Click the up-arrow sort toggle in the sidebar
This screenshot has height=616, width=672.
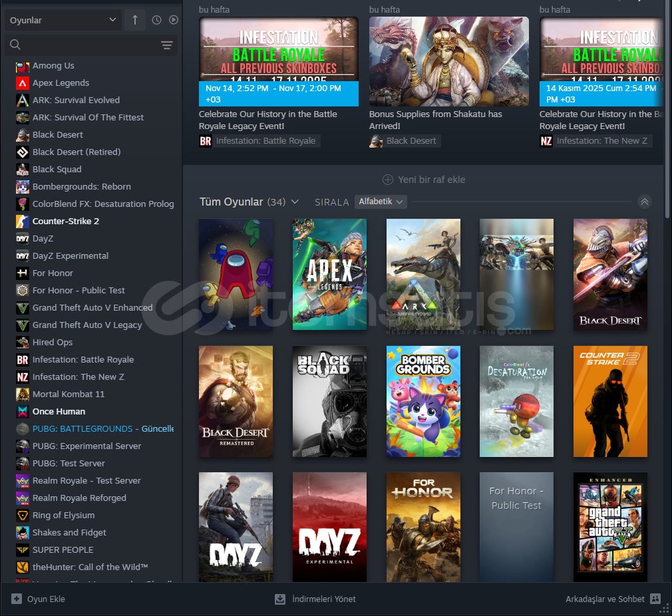(x=135, y=20)
